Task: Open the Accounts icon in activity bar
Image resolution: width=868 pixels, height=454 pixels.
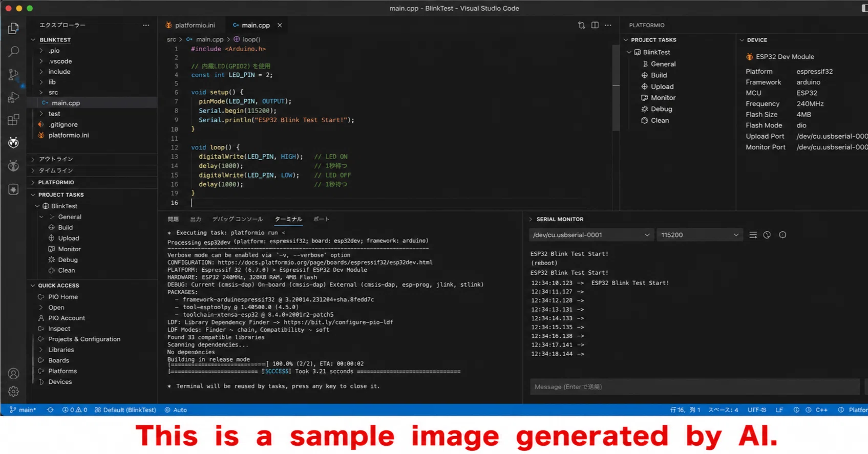Action: [13, 374]
